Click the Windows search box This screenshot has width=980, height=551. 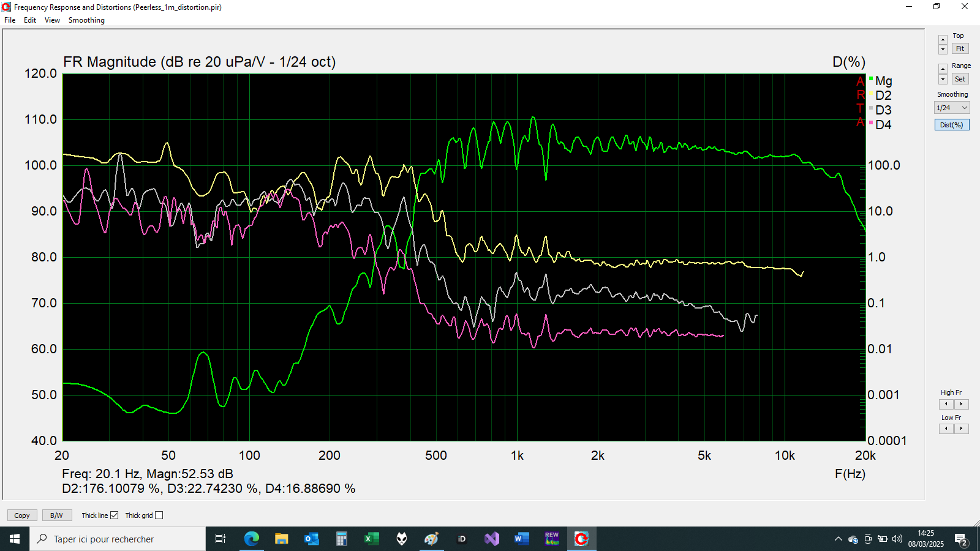point(118,539)
